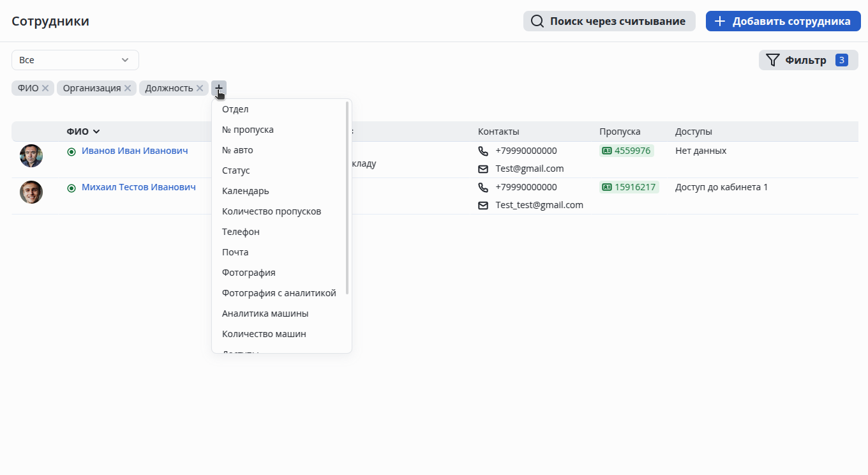868x475 pixels.
Task: Remove the Должность column chip
Action: tap(200, 88)
